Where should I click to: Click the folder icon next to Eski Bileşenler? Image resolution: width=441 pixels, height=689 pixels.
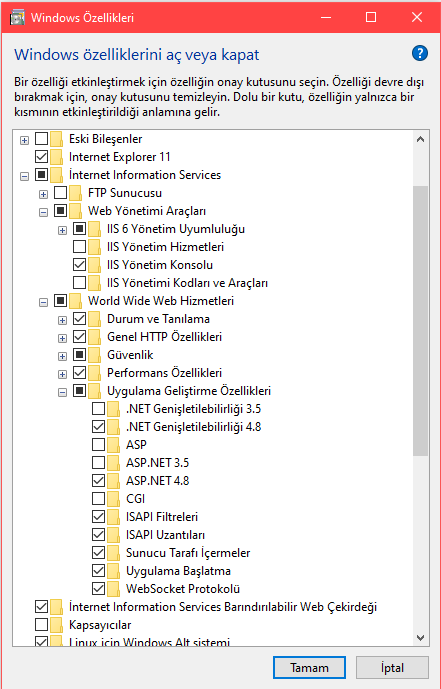[56, 139]
